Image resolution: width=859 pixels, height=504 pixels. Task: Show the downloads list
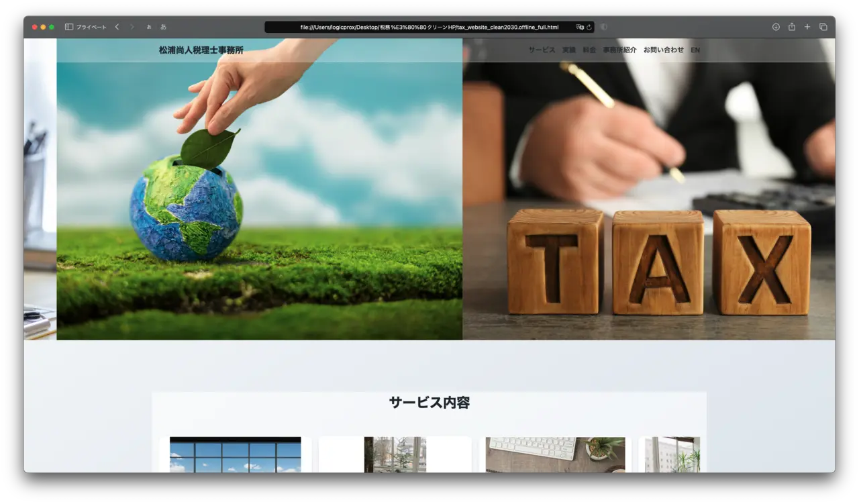click(776, 27)
